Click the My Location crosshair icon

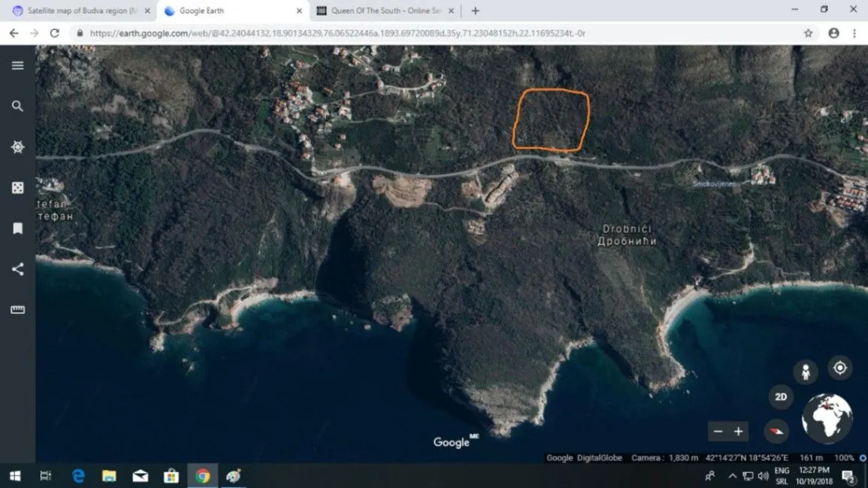pyautogui.click(x=839, y=368)
